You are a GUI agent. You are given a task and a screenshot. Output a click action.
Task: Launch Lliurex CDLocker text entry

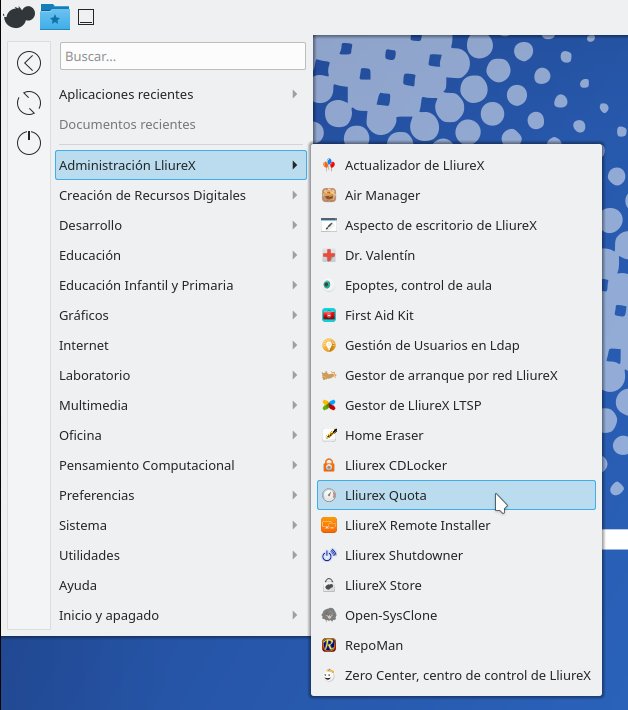(x=396, y=465)
